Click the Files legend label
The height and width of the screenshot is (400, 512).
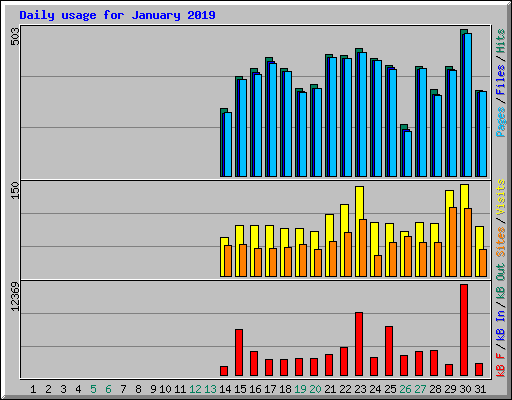point(501,80)
